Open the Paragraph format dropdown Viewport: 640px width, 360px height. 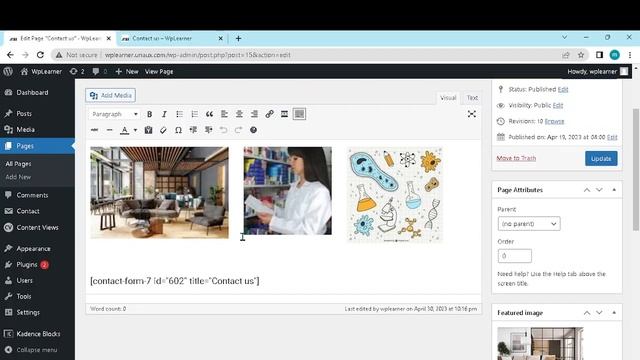[x=114, y=114]
